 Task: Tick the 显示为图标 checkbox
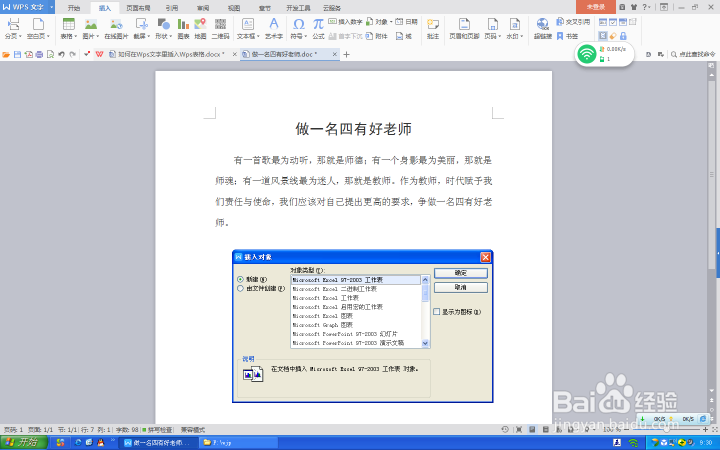[437, 312]
